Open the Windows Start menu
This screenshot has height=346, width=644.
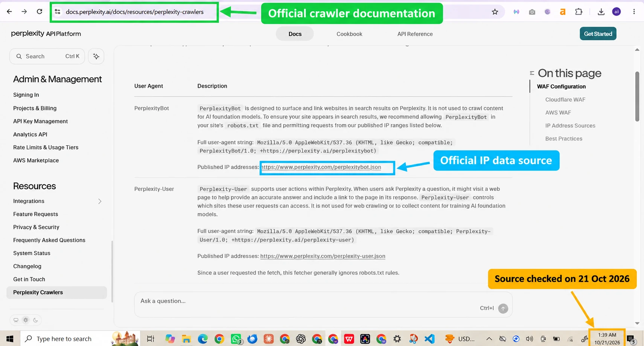coord(10,339)
